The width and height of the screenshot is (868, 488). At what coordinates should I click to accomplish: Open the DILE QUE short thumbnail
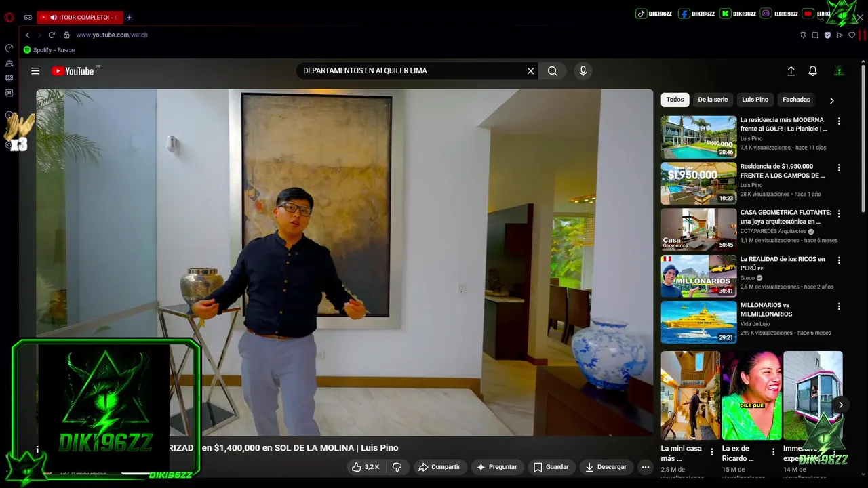[x=751, y=396]
